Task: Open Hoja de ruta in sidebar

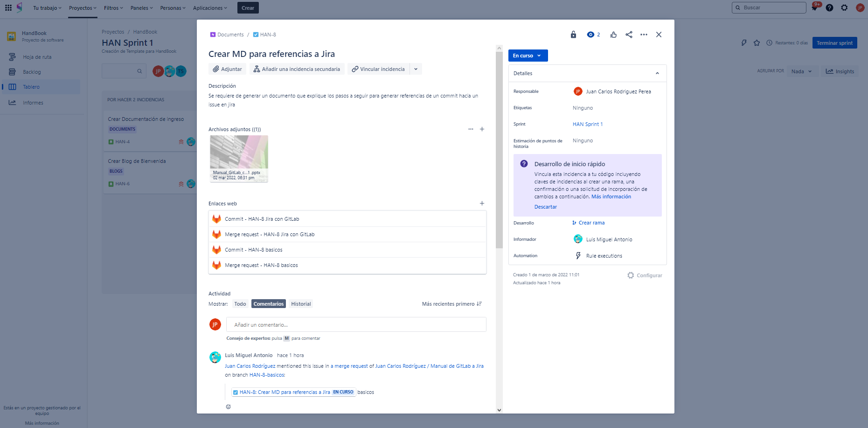Action: [x=41, y=57]
